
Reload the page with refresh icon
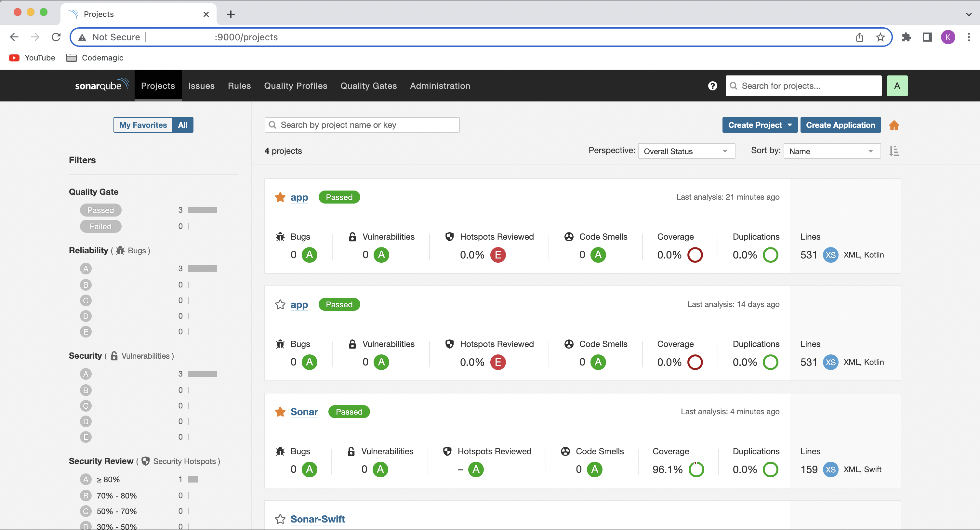(56, 37)
